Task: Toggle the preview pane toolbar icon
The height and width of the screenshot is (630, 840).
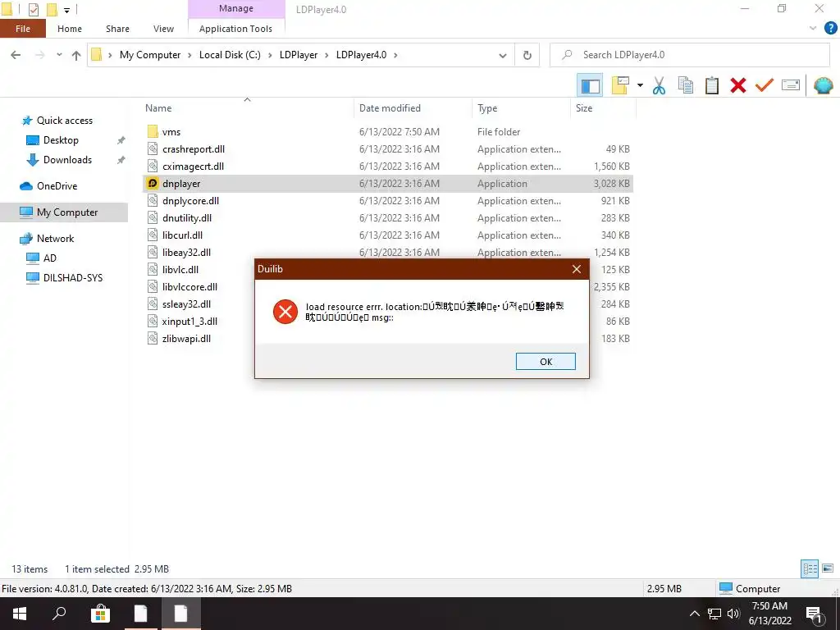Action: point(590,85)
